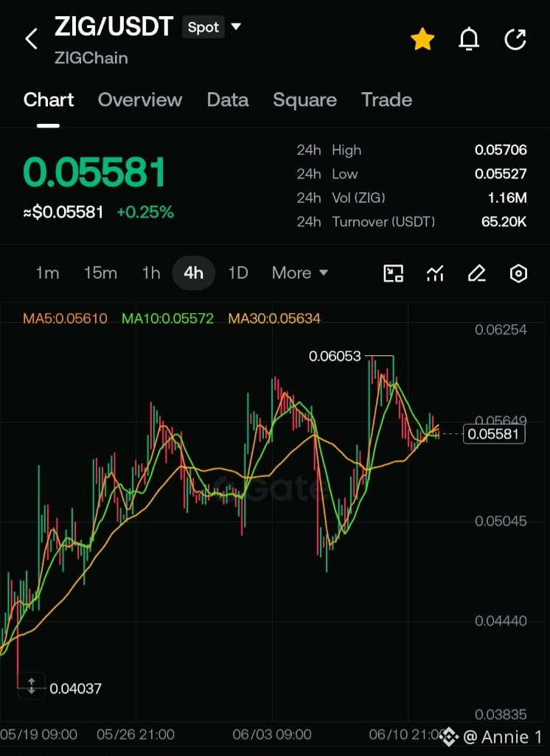Tap the 0.04037 low price marker

76,688
